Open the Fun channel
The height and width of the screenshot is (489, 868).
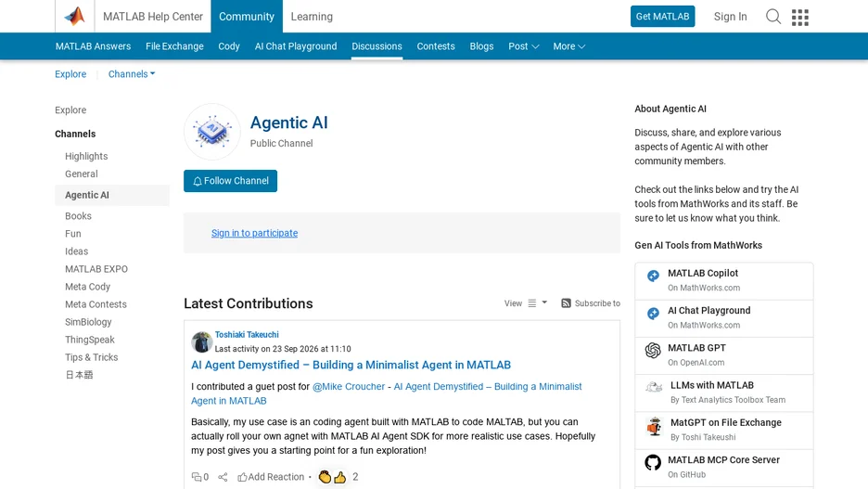(x=73, y=234)
